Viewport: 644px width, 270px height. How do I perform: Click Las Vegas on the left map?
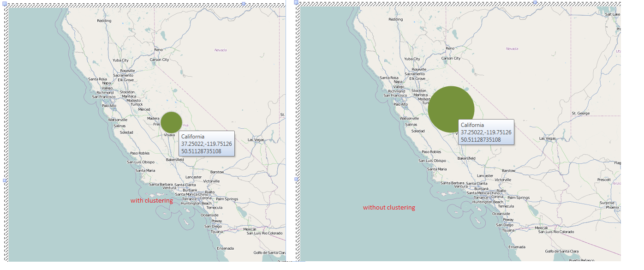pos(256,139)
